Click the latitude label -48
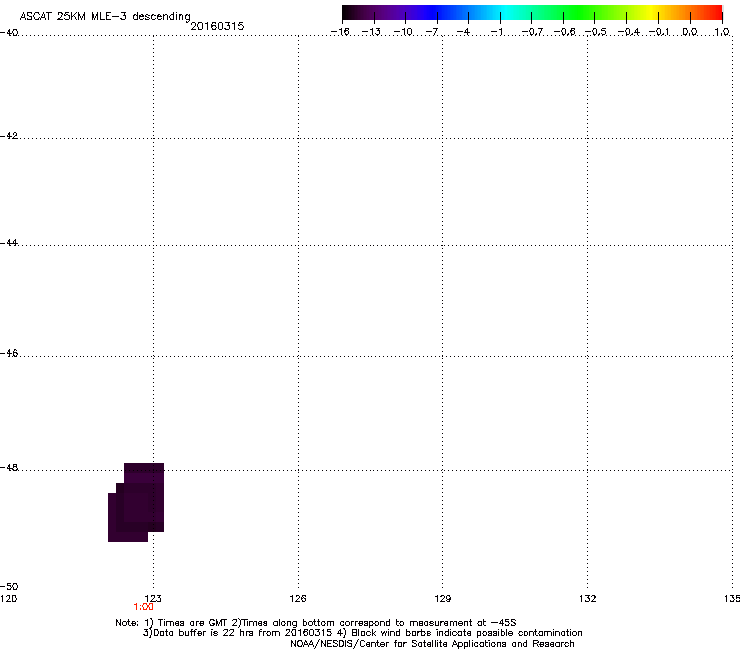This screenshot has width=740, height=650. tap(9, 468)
